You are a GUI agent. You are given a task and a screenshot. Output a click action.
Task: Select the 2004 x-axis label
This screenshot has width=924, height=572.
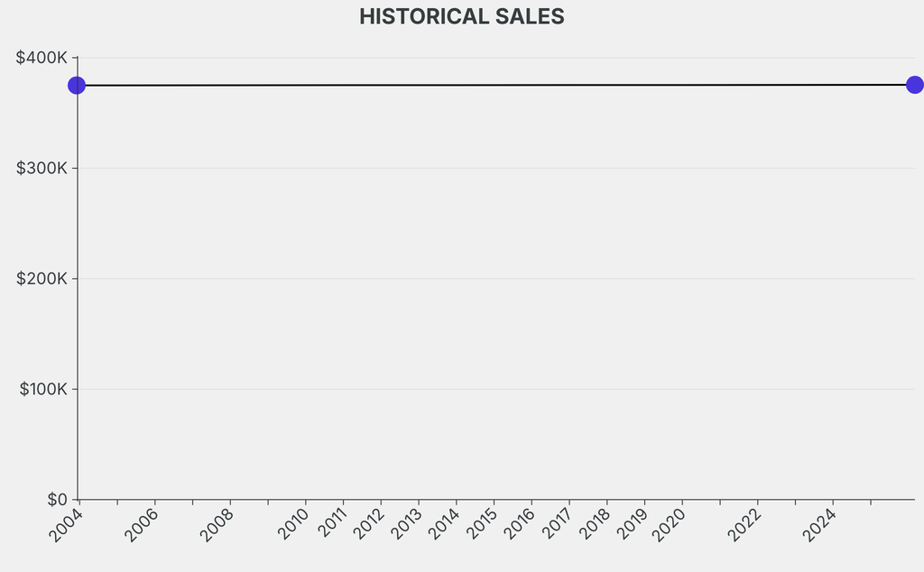(x=66, y=525)
